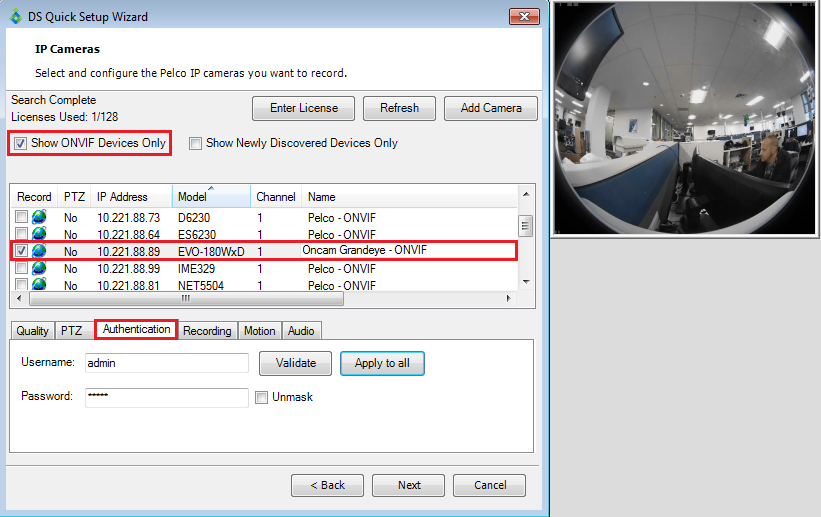Click the Add Camera button
The image size is (821, 517).
point(491,108)
